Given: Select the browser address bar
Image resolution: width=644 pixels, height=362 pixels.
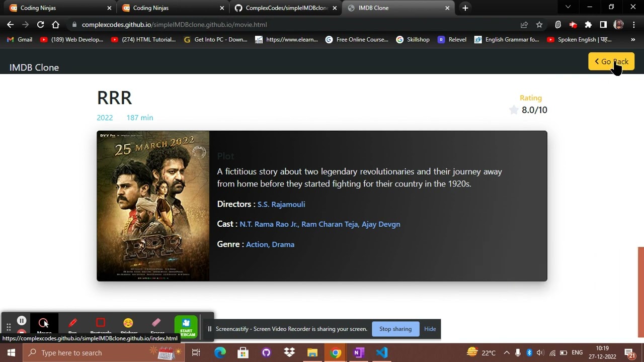Looking at the screenshot, I should [297, 25].
